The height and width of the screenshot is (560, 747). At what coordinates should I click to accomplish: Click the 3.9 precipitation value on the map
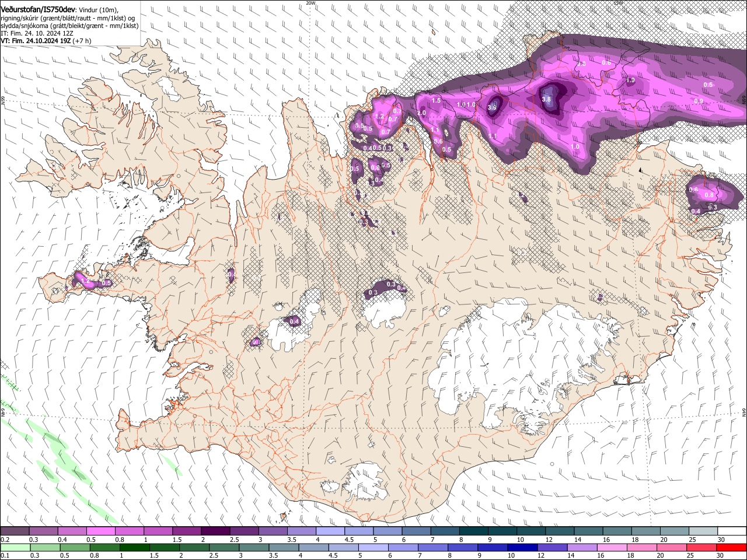492,107
